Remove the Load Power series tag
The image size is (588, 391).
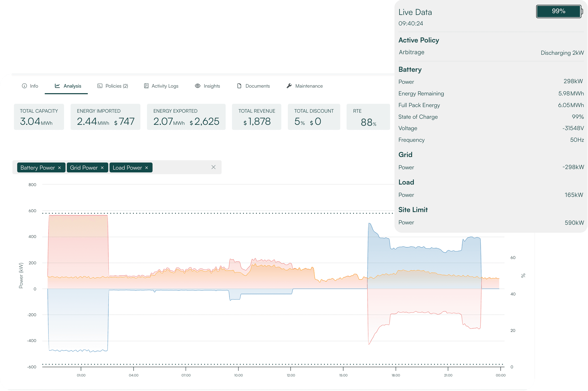[x=146, y=168]
